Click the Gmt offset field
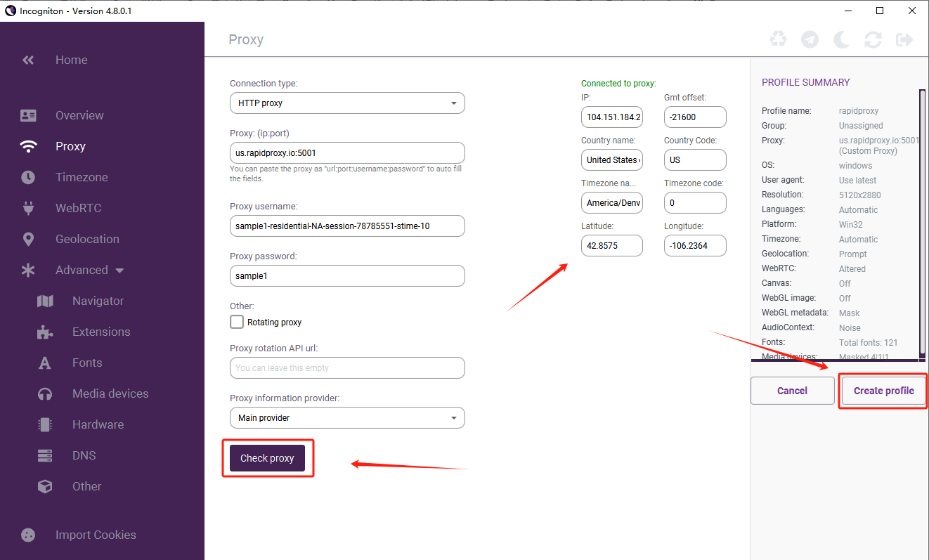This screenshot has width=929, height=560. point(695,117)
